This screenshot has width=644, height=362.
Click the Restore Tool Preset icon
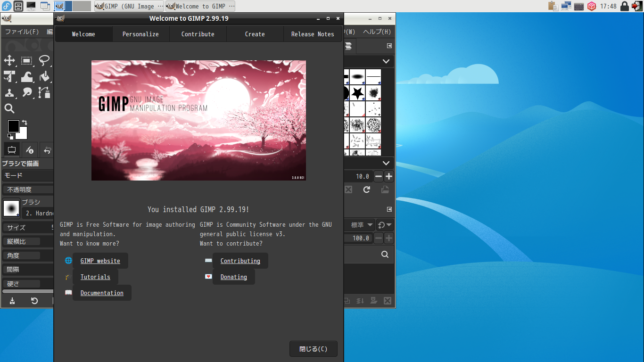coord(34,301)
